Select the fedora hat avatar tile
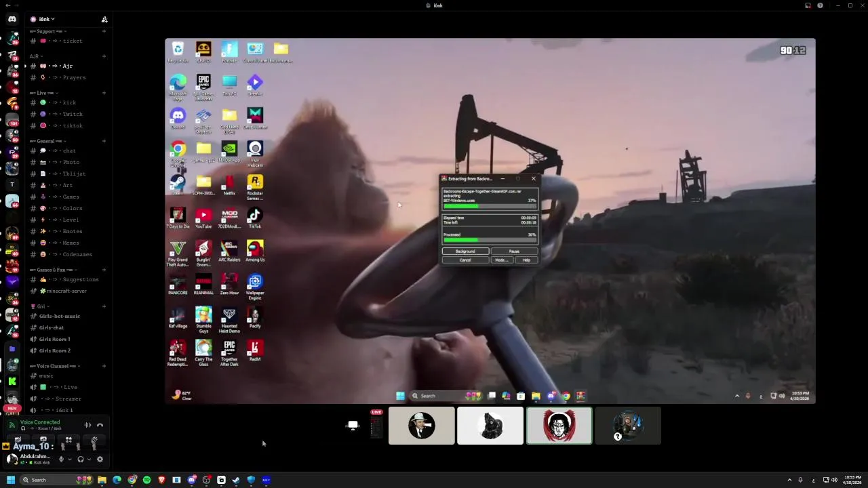This screenshot has width=868, height=488. (x=422, y=426)
